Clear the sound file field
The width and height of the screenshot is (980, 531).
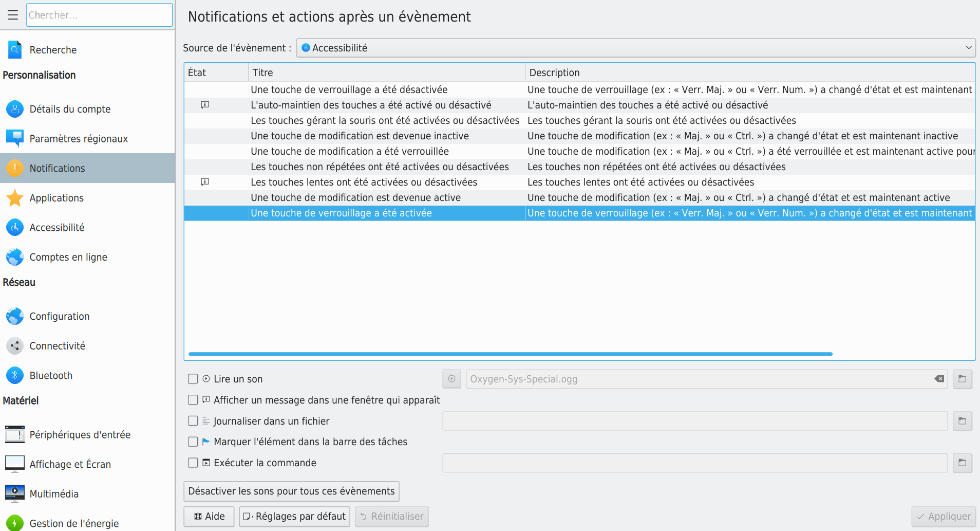tap(939, 379)
